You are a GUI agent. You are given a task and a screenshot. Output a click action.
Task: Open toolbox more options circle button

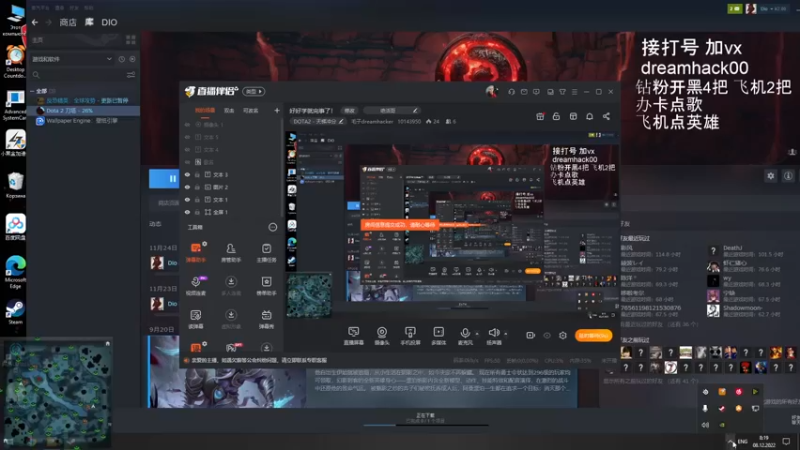[273, 227]
